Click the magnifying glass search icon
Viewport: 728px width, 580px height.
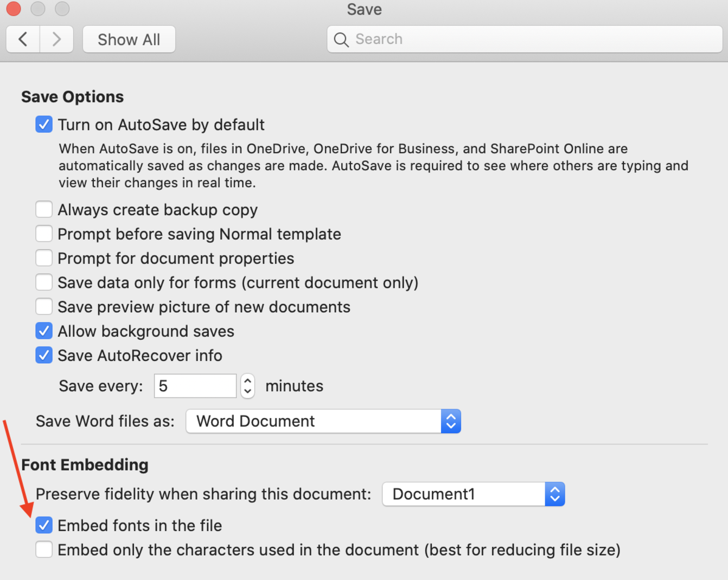pyautogui.click(x=341, y=40)
